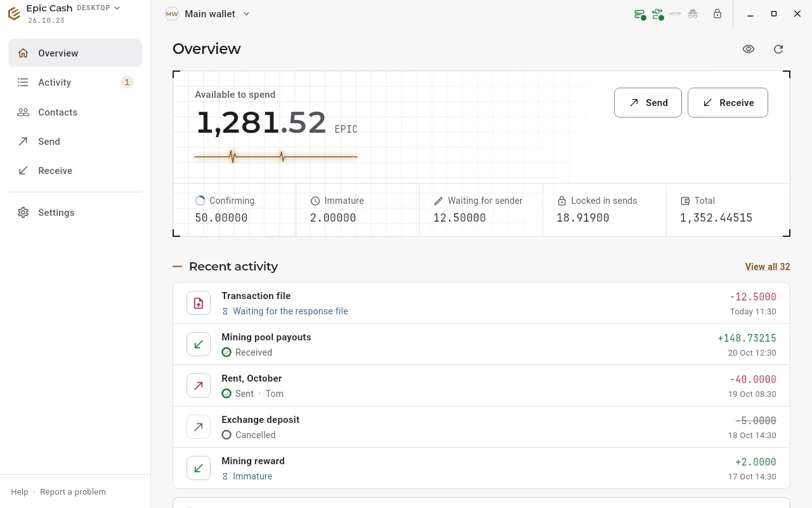The width and height of the screenshot is (812, 508).
Task: Click the Locked in sends value 18.91900
Action: click(583, 218)
